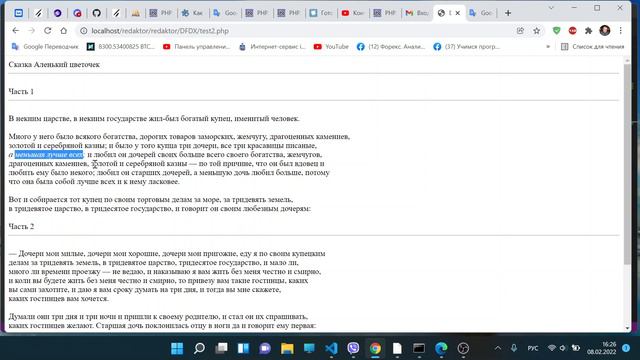640x360 pixels.
Task: Open the Chrome profile avatar
Action: 604,31
